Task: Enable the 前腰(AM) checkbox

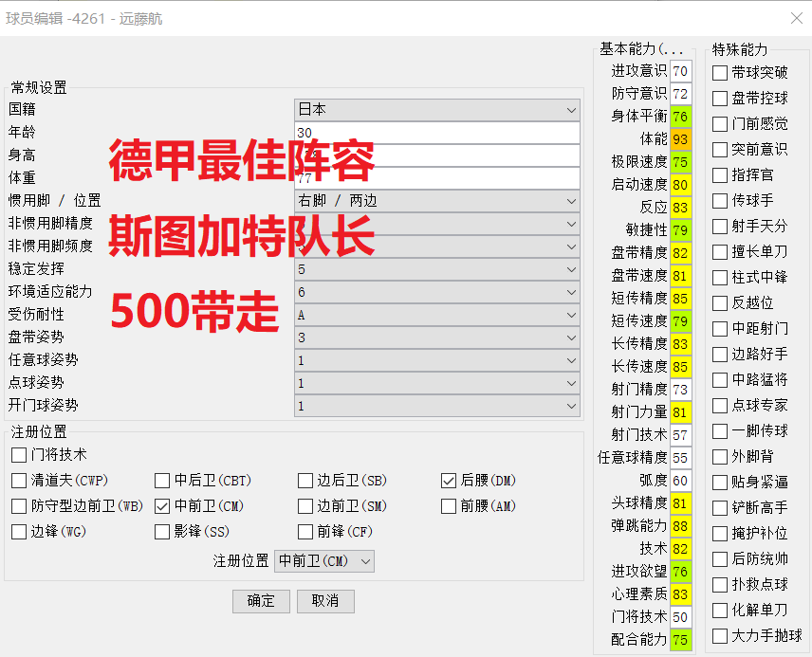Action: click(449, 506)
